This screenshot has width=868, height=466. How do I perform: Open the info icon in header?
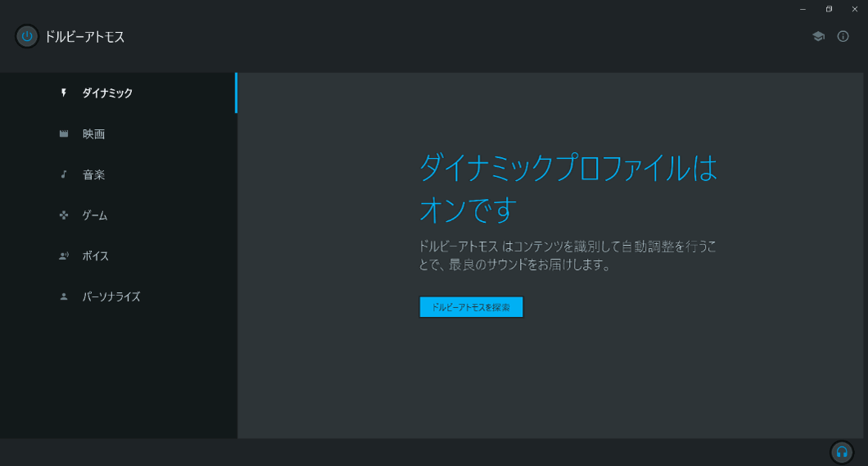click(843, 37)
